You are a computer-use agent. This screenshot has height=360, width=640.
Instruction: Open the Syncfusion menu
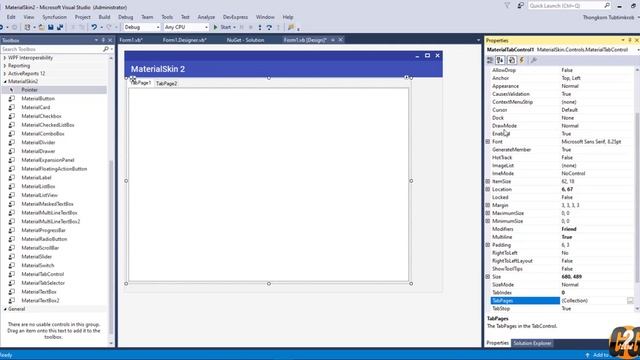click(54, 17)
